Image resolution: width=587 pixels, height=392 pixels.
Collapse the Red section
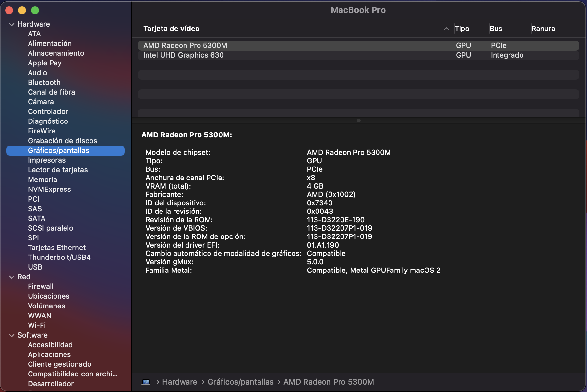12,277
